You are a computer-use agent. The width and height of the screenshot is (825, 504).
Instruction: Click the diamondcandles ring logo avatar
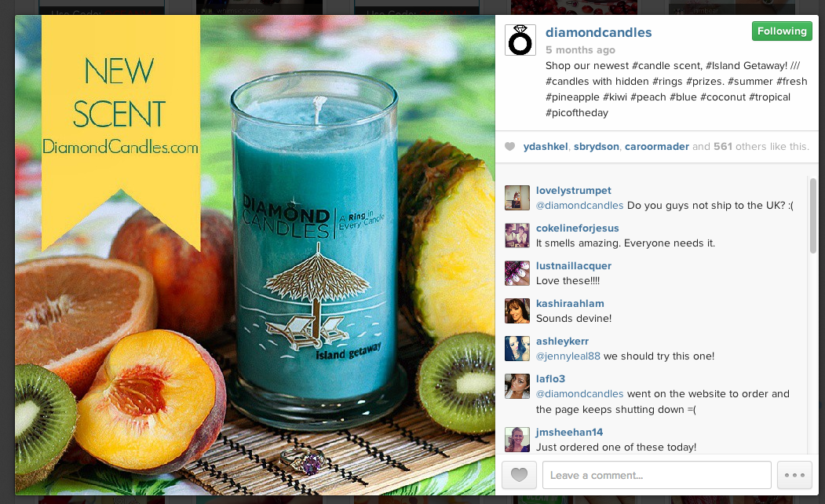tap(520, 40)
